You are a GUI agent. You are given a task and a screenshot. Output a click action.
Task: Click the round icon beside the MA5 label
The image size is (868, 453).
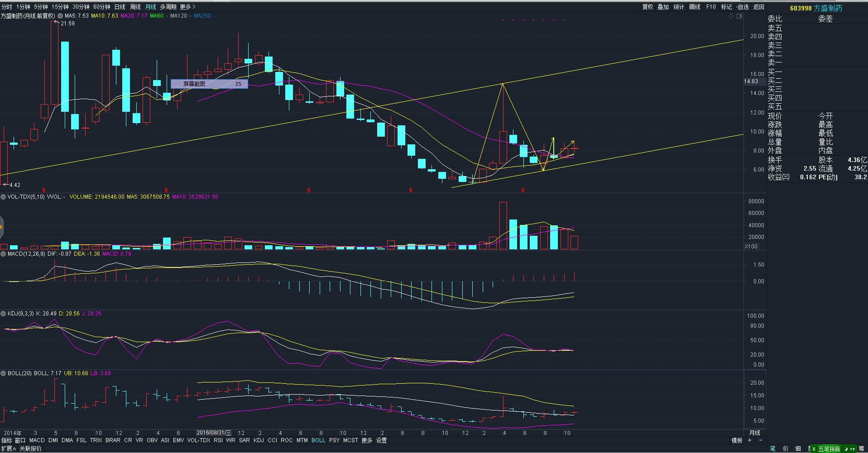(x=60, y=16)
